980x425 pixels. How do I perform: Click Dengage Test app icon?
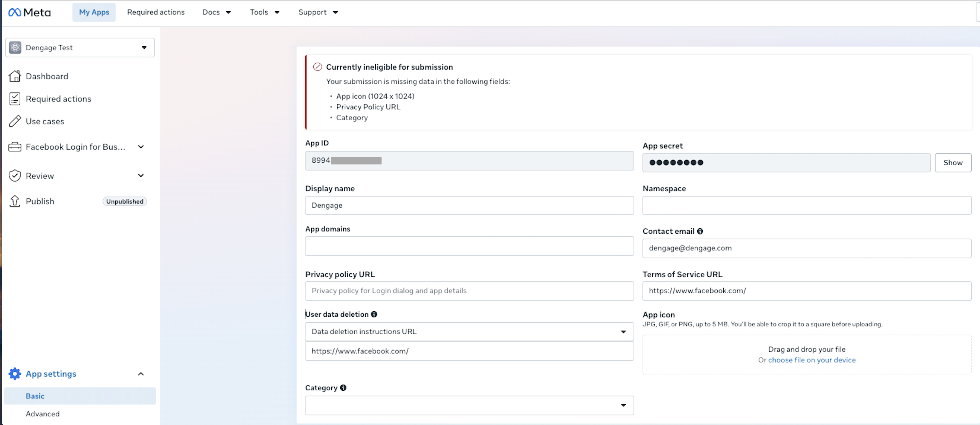(15, 47)
